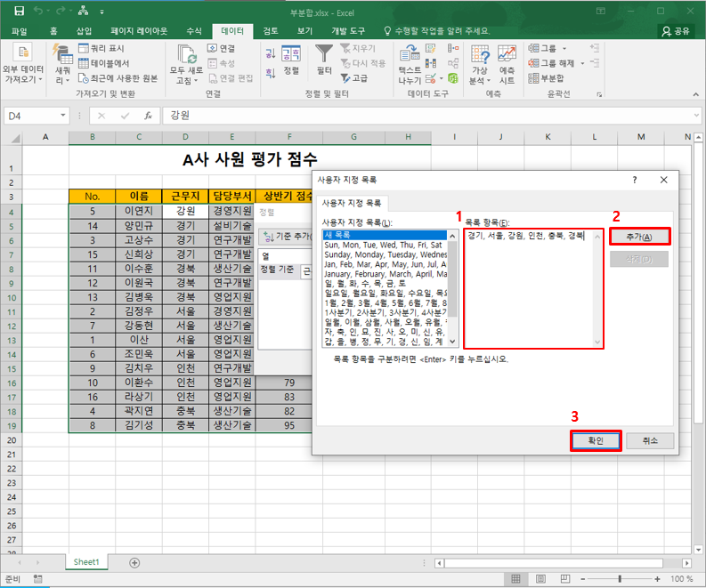Click the new sheet plus icon
706x588 pixels.
click(x=134, y=562)
